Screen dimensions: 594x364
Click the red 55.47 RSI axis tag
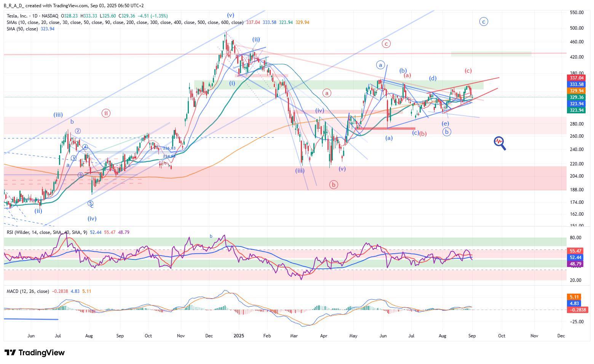pos(575,251)
